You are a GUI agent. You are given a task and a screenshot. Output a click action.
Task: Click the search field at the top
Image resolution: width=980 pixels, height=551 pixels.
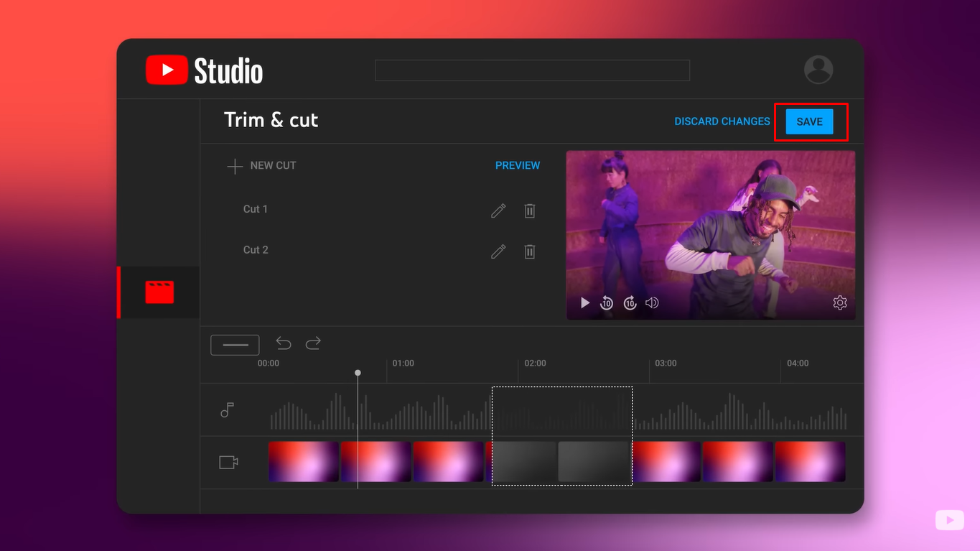(532, 70)
